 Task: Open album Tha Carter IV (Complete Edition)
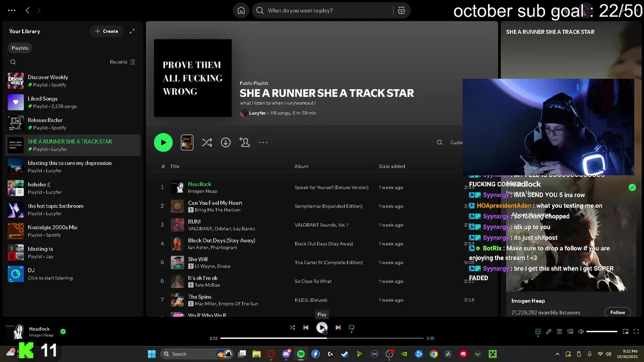[x=329, y=262]
